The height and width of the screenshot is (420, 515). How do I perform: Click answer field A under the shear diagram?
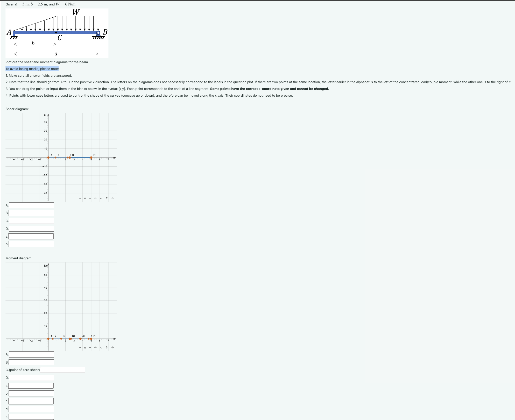[x=31, y=205]
